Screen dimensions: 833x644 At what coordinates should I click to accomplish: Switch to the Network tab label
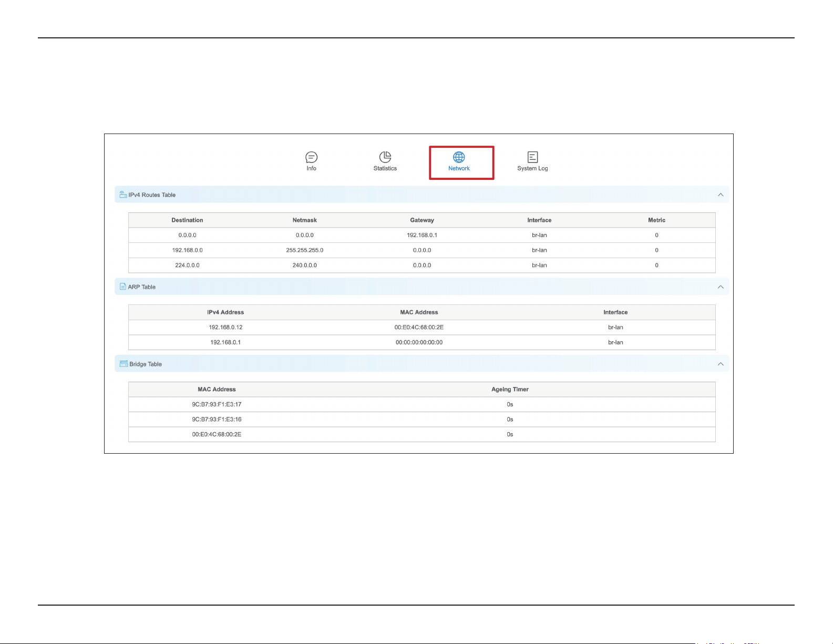(459, 168)
